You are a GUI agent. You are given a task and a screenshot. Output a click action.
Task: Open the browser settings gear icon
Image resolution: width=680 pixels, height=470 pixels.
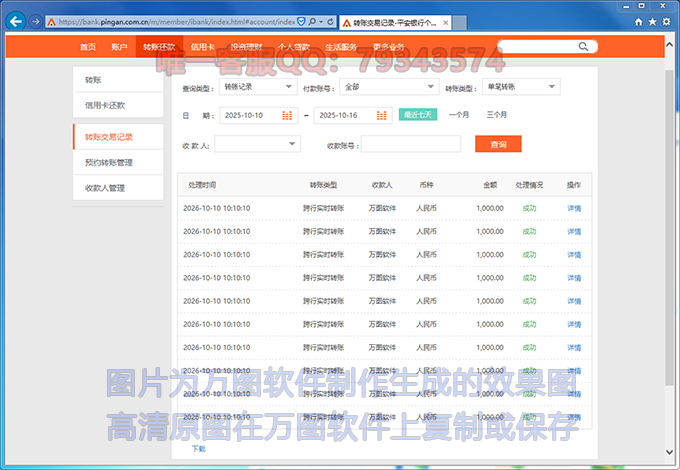[x=666, y=21]
